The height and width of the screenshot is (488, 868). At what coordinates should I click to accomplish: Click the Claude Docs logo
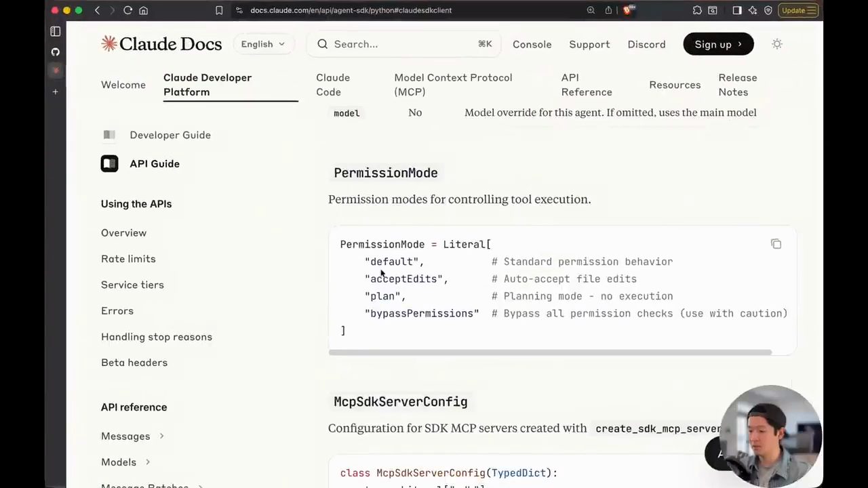(x=161, y=44)
